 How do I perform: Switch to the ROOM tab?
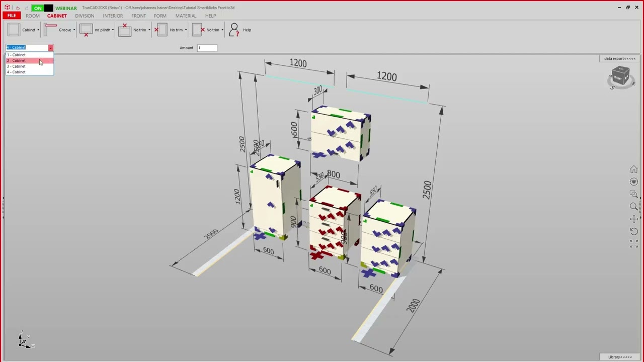point(33,16)
